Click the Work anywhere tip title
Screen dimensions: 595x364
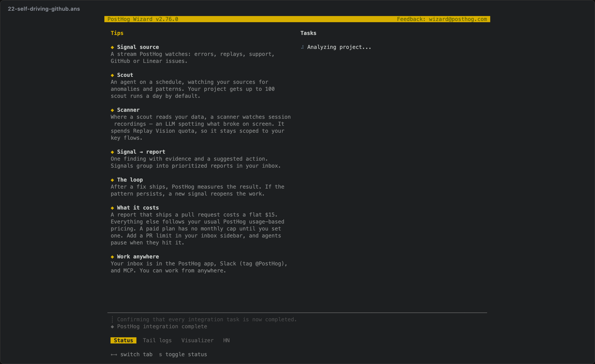[x=138, y=257]
